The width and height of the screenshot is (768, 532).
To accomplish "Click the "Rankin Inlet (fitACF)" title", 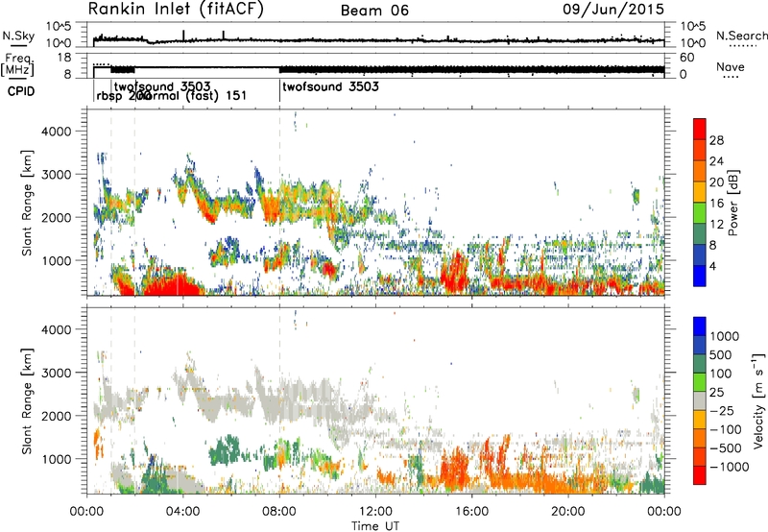I will pos(176,9).
